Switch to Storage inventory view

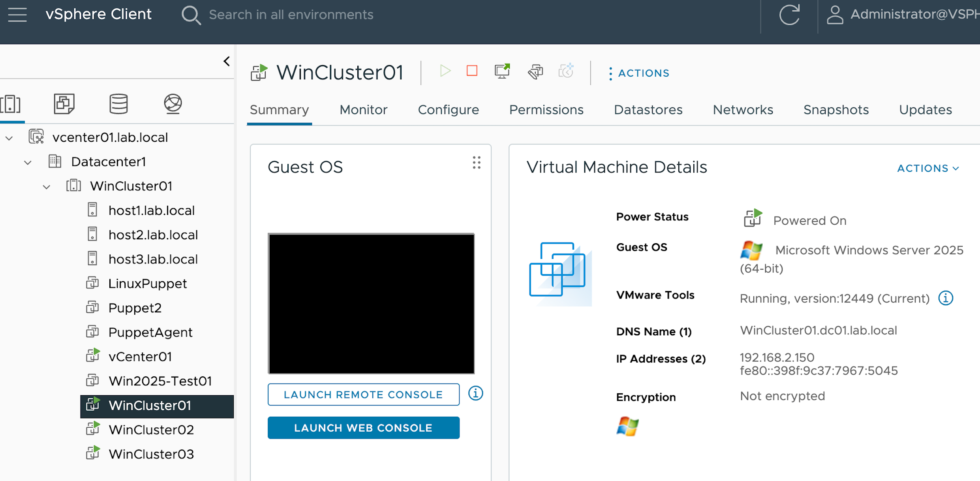[118, 104]
